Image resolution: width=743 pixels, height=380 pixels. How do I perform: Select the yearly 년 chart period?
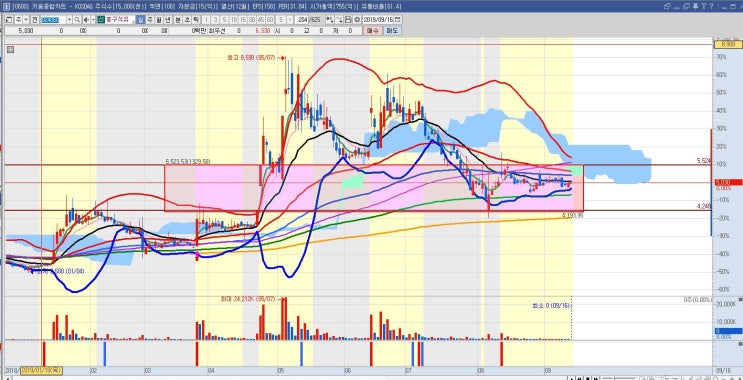pos(167,20)
